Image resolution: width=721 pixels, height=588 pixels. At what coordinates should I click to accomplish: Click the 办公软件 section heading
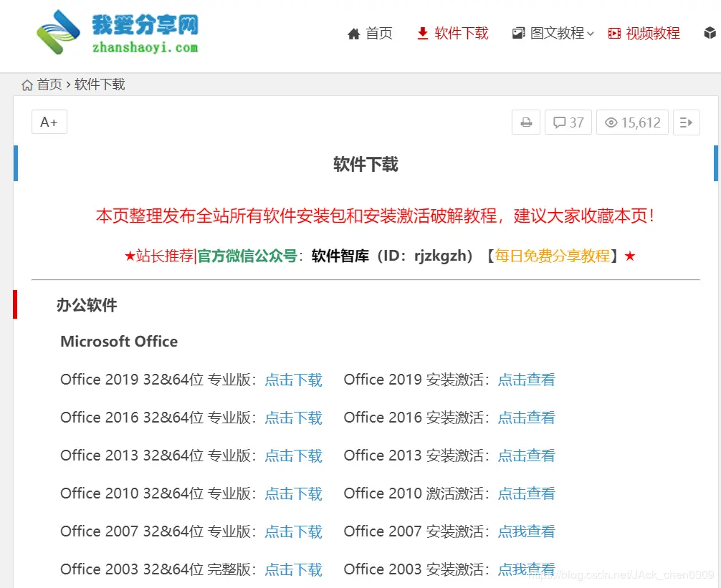pyautogui.click(x=87, y=305)
